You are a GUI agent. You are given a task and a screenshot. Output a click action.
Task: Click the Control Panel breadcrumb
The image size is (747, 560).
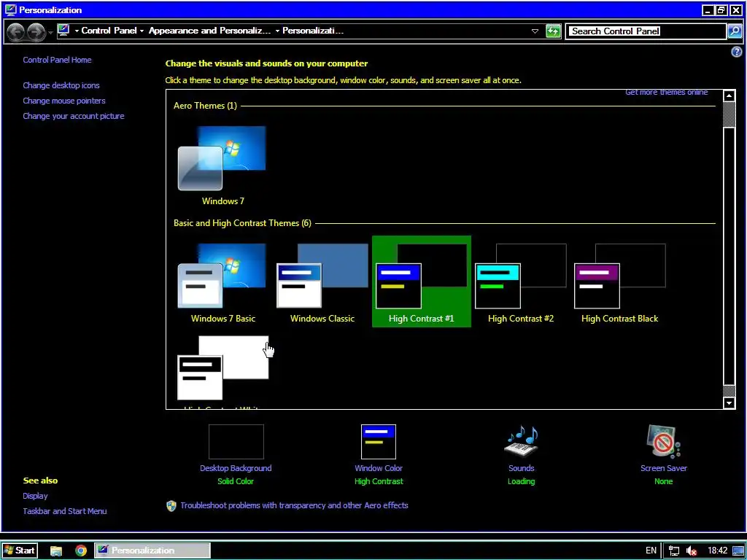click(109, 31)
